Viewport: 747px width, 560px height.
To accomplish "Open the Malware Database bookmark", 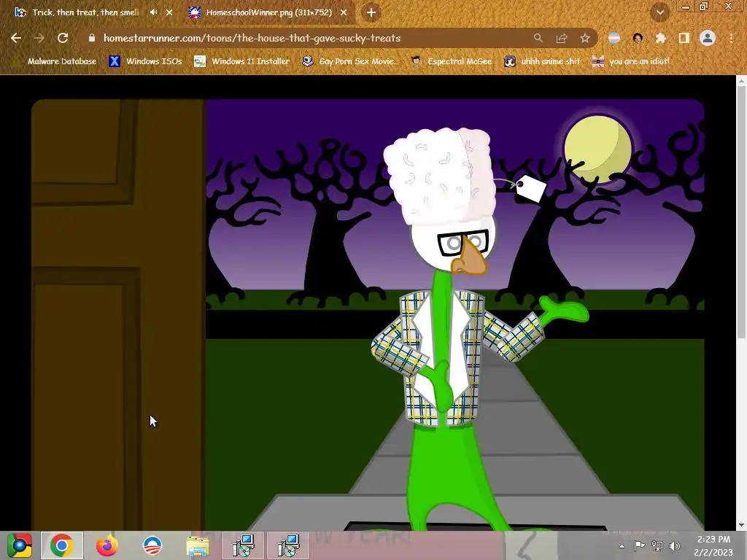I will tap(54, 61).
